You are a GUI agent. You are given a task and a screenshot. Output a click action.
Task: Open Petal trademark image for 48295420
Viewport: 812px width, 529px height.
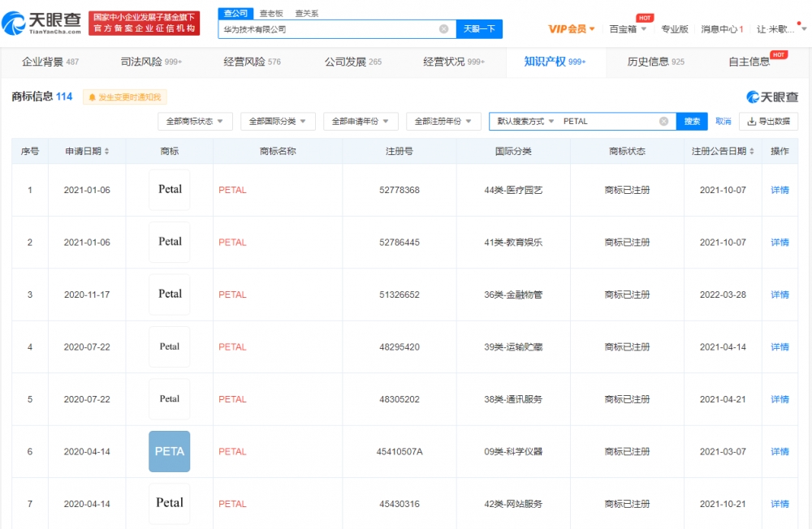pos(170,346)
